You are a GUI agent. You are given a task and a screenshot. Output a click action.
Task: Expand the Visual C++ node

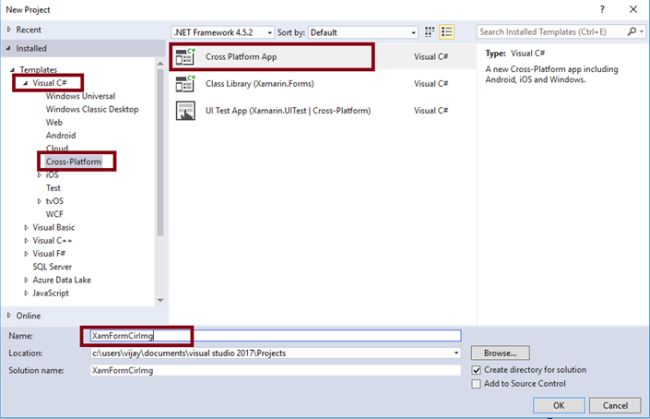[x=26, y=240]
